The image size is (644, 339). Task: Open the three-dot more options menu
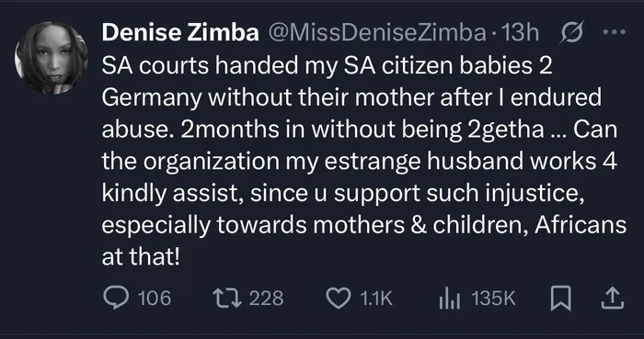(x=615, y=32)
